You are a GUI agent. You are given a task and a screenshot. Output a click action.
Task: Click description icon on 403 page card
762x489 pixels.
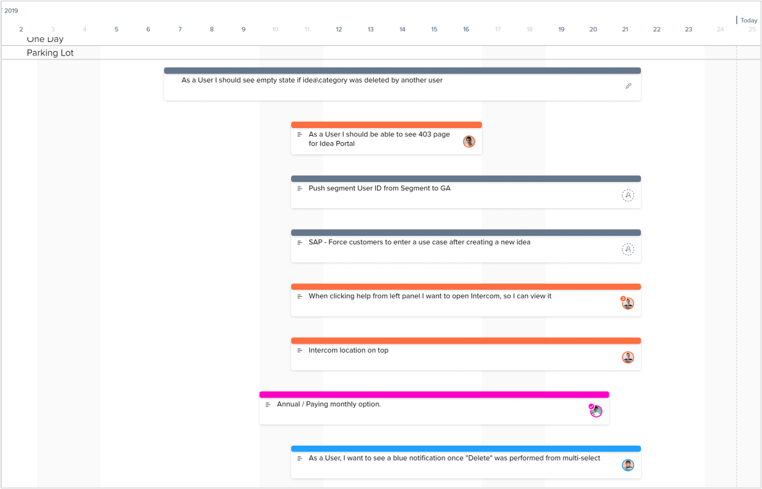point(300,135)
